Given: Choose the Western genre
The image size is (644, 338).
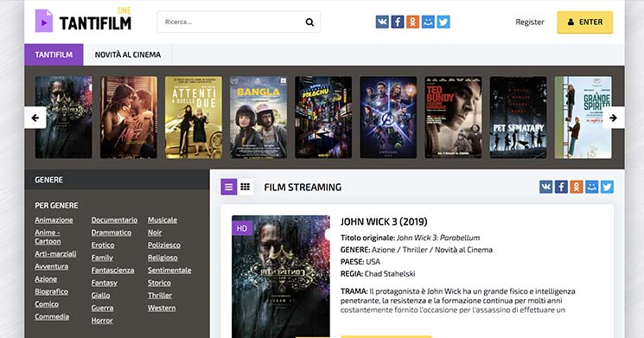Looking at the screenshot, I should coord(162,308).
